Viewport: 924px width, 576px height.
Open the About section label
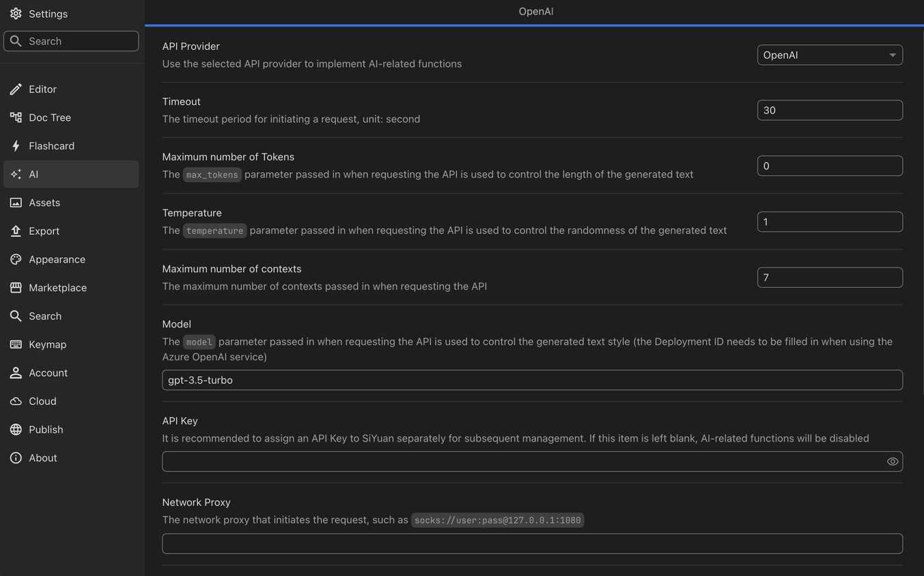tap(43, 458)
